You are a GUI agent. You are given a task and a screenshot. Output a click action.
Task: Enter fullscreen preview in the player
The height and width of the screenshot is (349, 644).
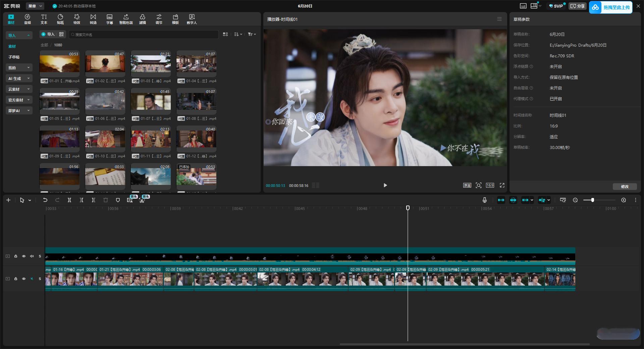point(502,185)
